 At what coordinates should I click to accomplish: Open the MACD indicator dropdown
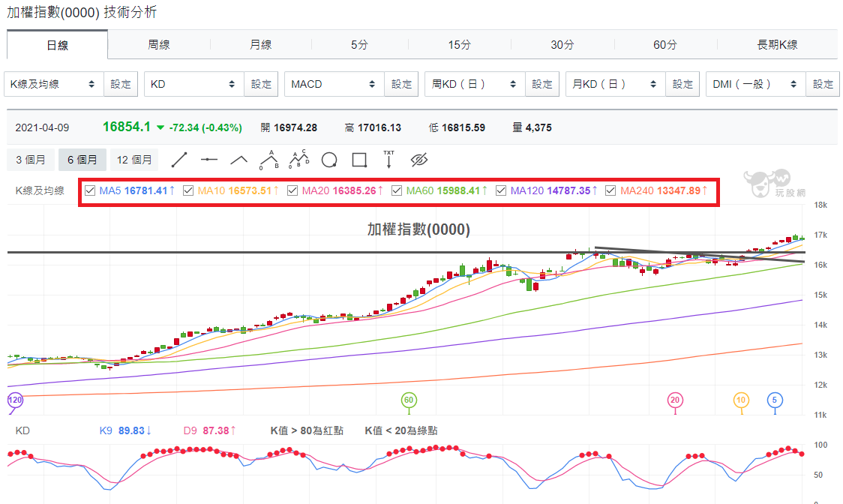(334, 84)
